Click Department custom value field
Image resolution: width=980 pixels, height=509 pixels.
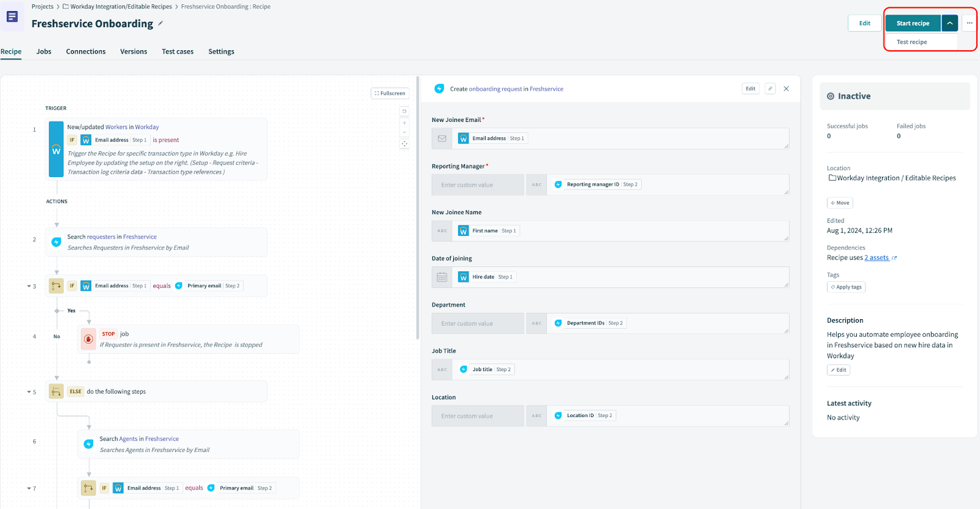[x=478, y=323]
